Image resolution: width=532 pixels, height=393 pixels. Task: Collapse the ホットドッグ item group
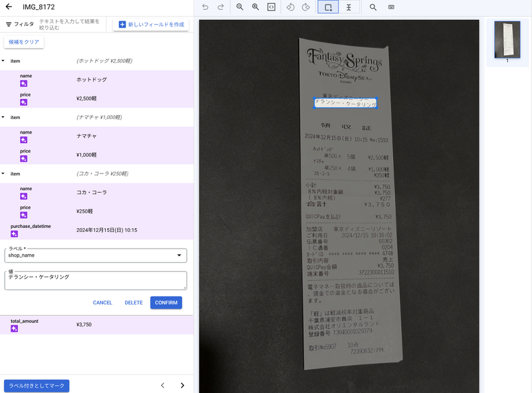pyautogui.click(x=3, y=61)
